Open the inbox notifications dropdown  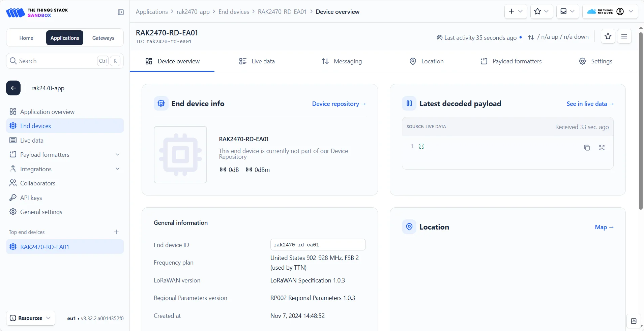pyautogui.click(x=567, y=11)
